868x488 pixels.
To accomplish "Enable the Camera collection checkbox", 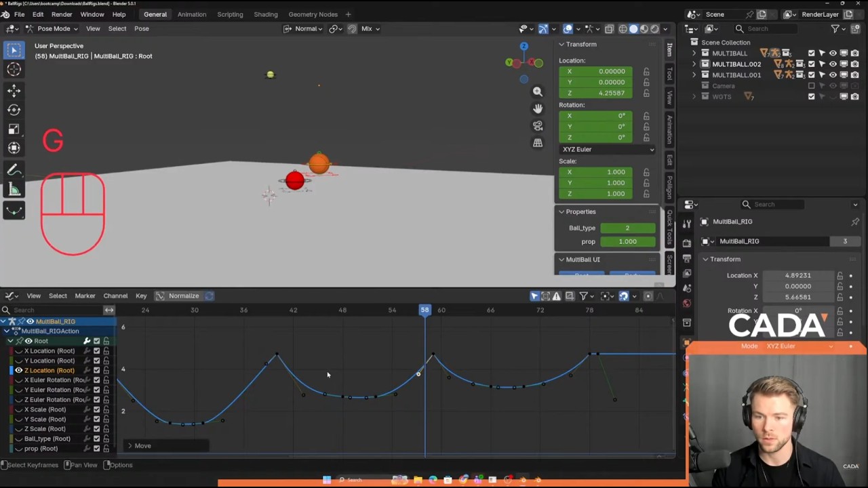I will tap(812, 86).
